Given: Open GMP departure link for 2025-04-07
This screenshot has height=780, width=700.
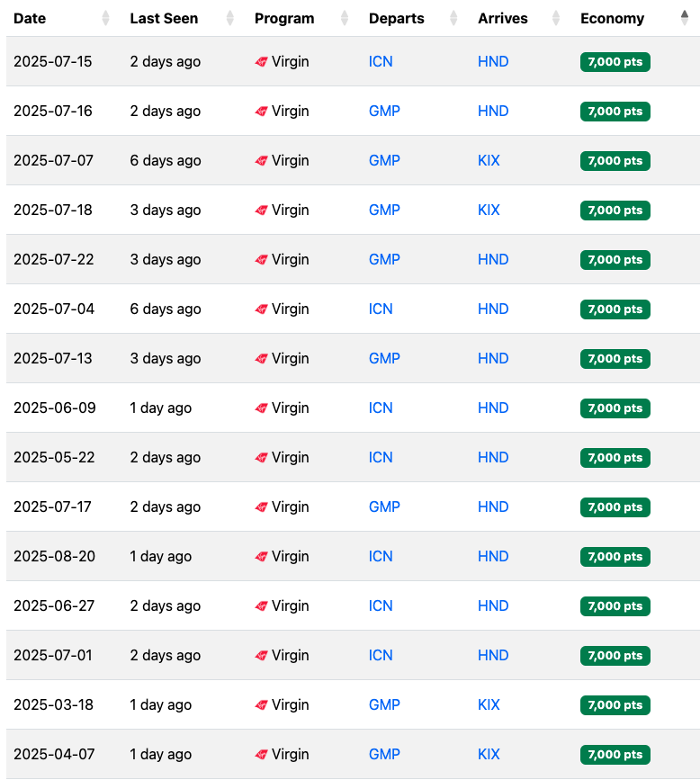Looking at the screenshot, I should click(384, 755).
